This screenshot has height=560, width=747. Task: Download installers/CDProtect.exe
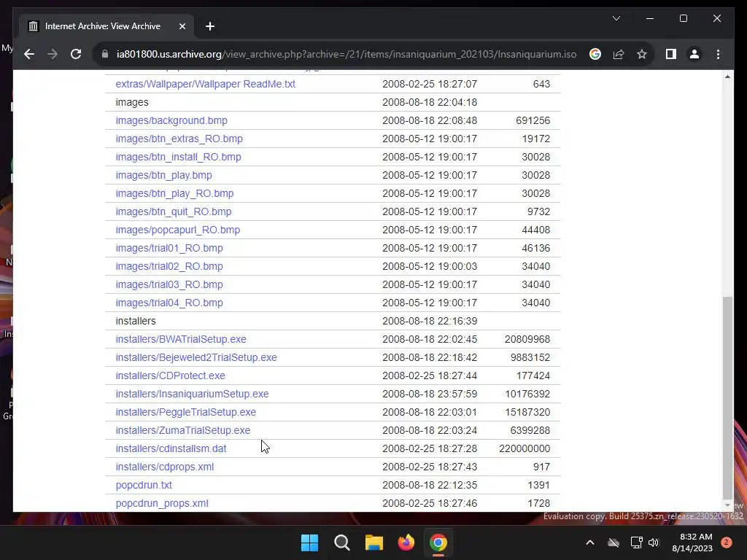pos(171,376)
